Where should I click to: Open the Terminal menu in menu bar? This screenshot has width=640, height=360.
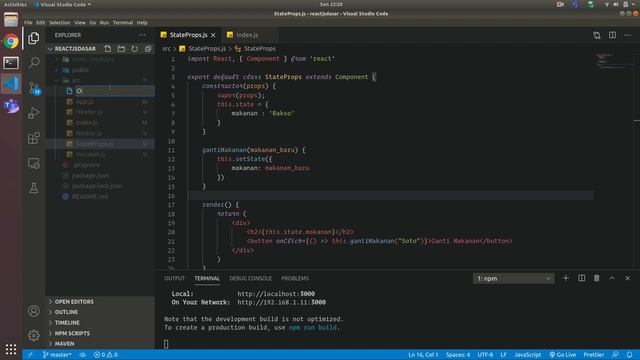pos(123,22)
